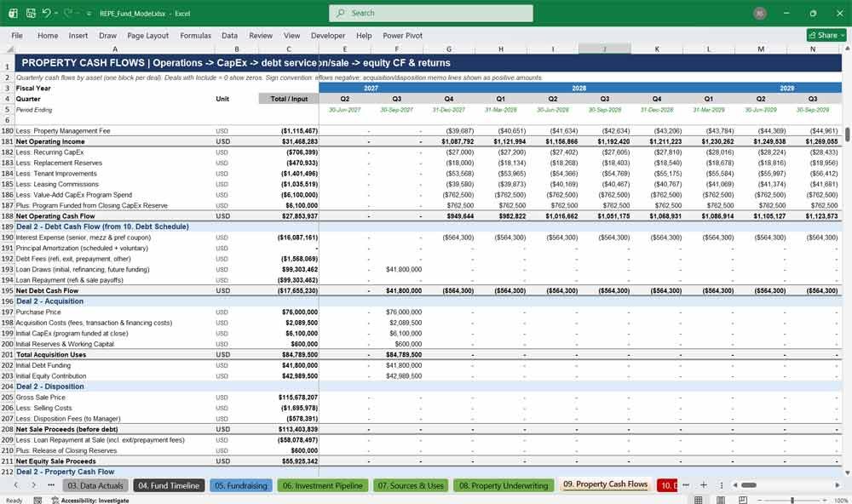Open the Power Pivot tab
Screen dimensions: 852x504
[403, 35]
